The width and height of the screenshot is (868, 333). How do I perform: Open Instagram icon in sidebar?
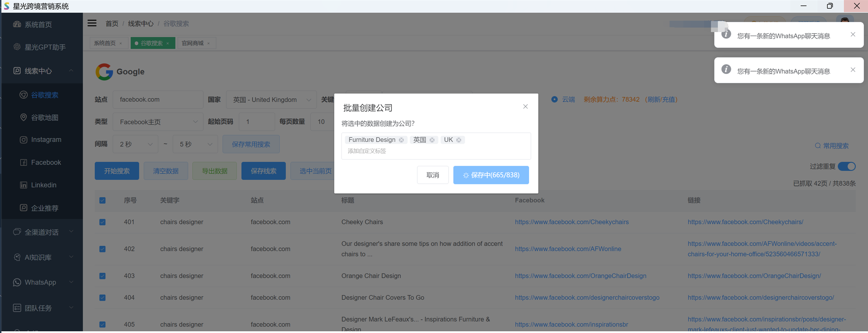[x=23, y=140]
